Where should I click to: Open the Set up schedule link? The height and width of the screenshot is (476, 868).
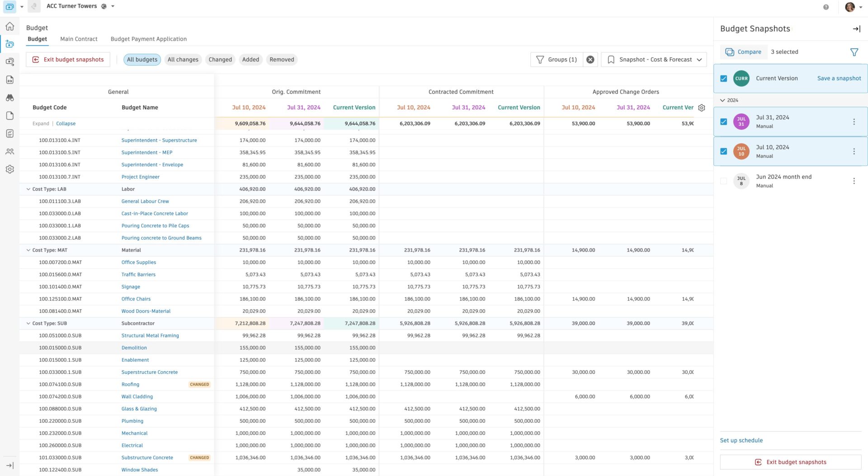(x=741, y=440)
